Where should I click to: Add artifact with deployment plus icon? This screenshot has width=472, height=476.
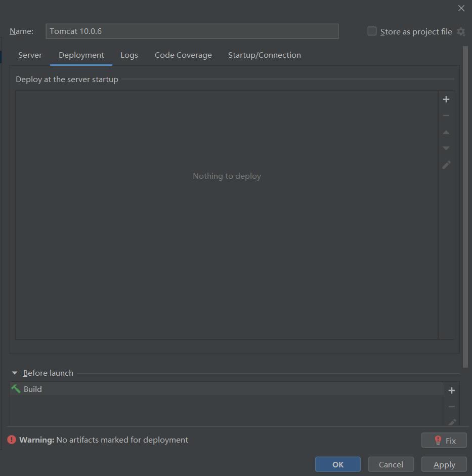coord(446,99)
